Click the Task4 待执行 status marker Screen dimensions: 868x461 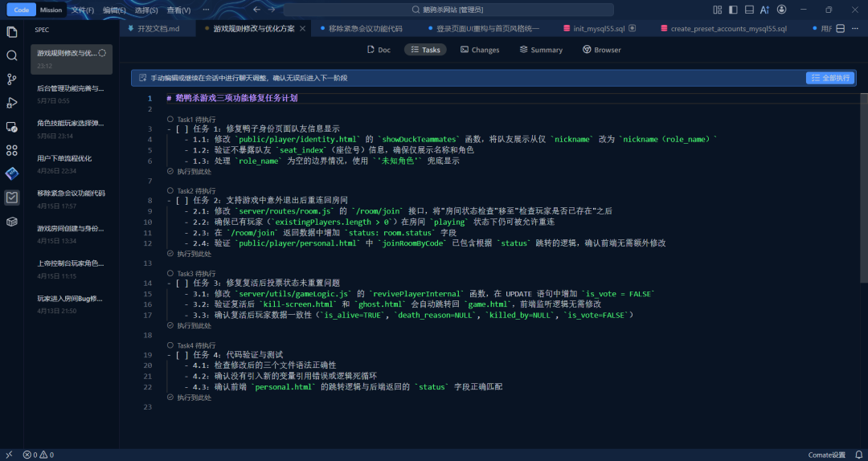click(x=191, y=345)
